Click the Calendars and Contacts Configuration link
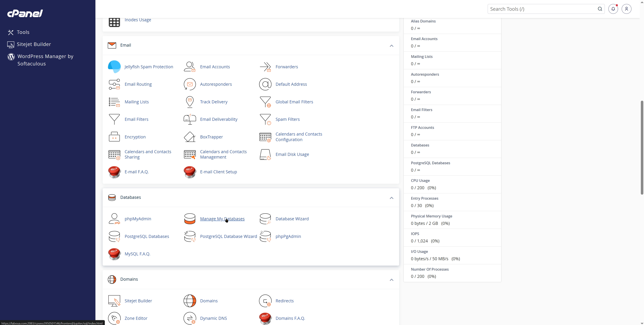 tap(299, 137)
